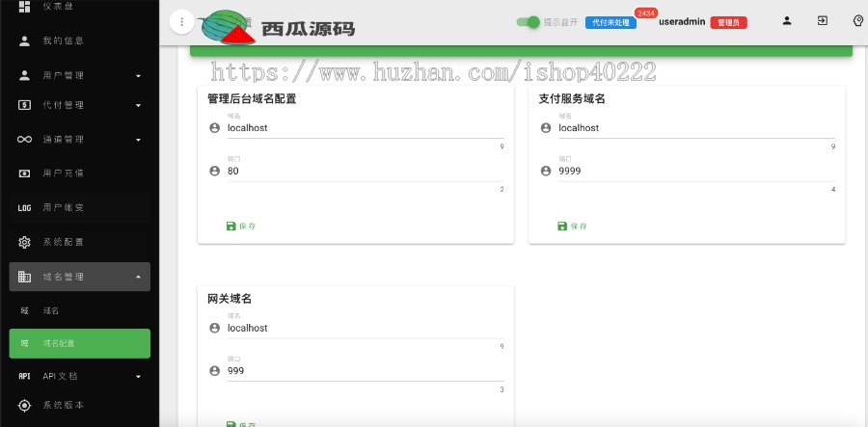Click the user profile icon in header
Image resolution: width=868 pixels, height=427 pixels.
(787, 20)
